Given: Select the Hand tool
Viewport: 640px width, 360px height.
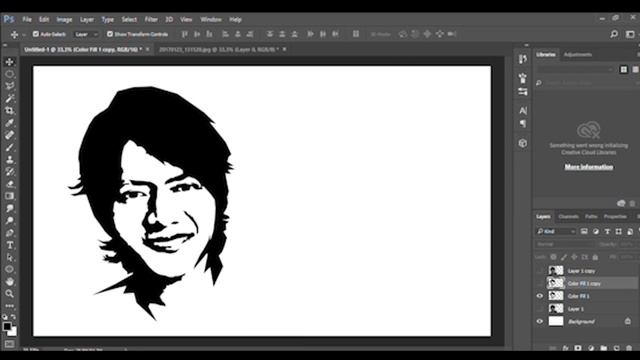Looking at the screenshot, I should pyautogui.click(x=9, y=282).
